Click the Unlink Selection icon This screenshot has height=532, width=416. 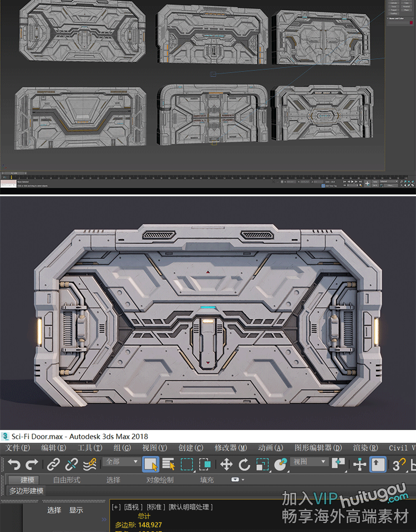point(72,464)
